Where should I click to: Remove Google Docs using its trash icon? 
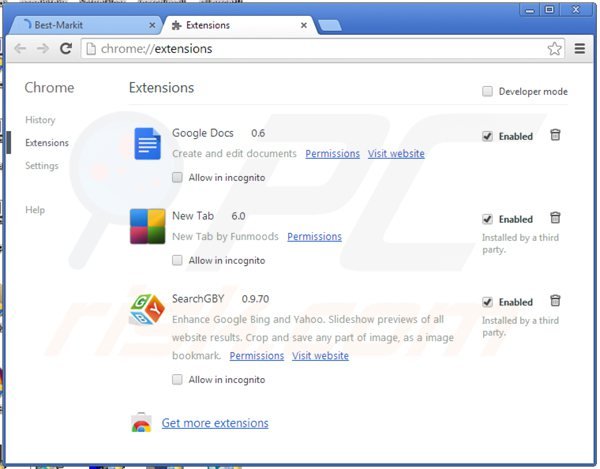555,135
